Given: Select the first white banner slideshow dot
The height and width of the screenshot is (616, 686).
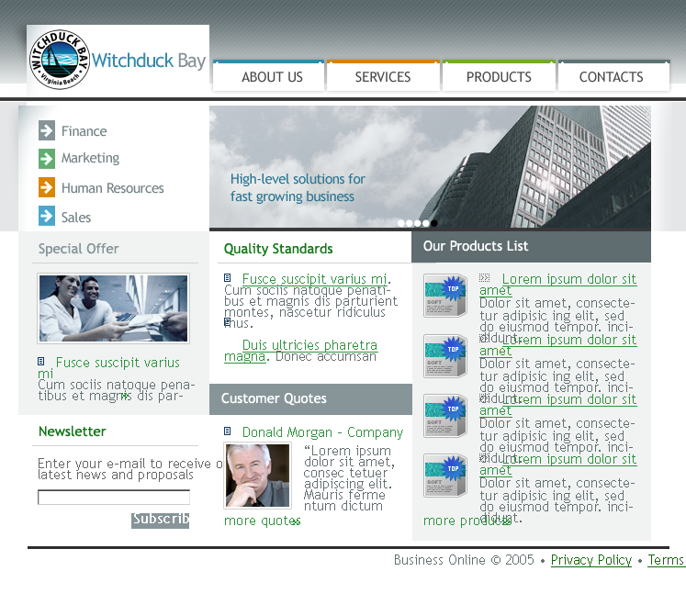Looking at the screenshot, I should 401,223.
